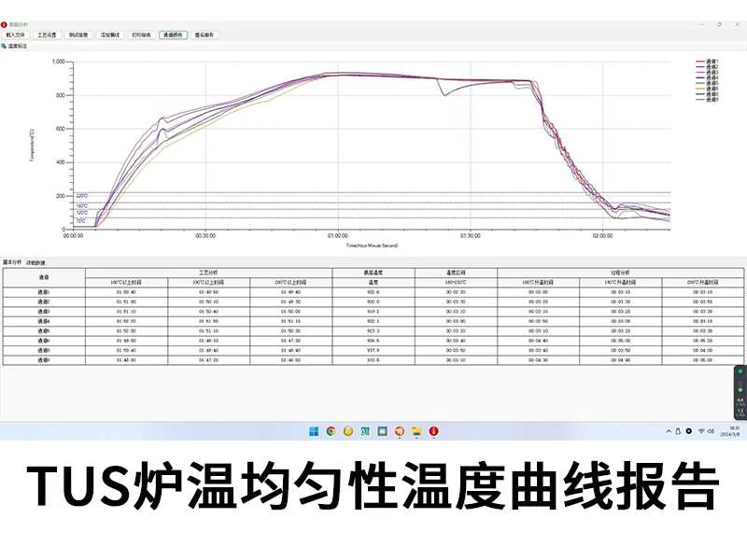This screenshot has width=747, height=560.
Task: Click the 温度标注 tag icon
Action: coord(4,45)
